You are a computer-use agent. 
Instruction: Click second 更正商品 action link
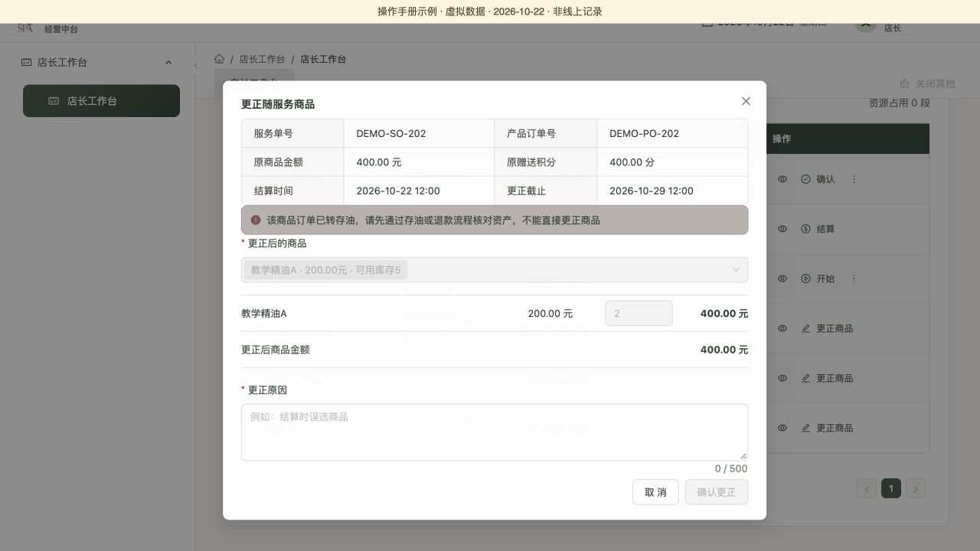point(827,378)
